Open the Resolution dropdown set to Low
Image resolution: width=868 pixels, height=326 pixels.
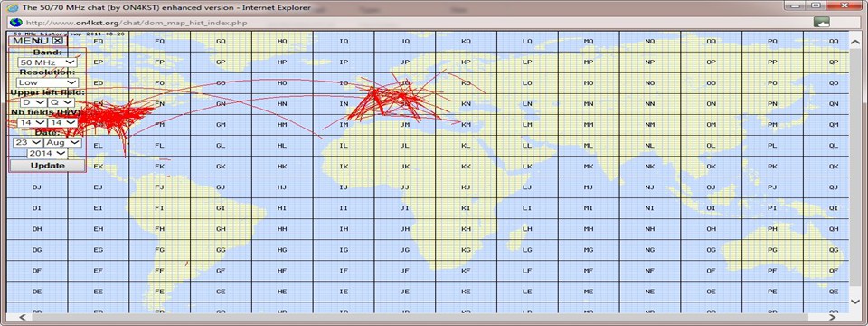point(48,82)
